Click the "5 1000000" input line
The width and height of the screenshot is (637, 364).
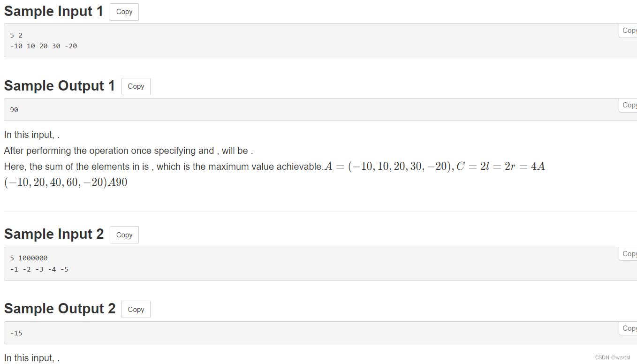pyautogui.click(x=29, y=258)
